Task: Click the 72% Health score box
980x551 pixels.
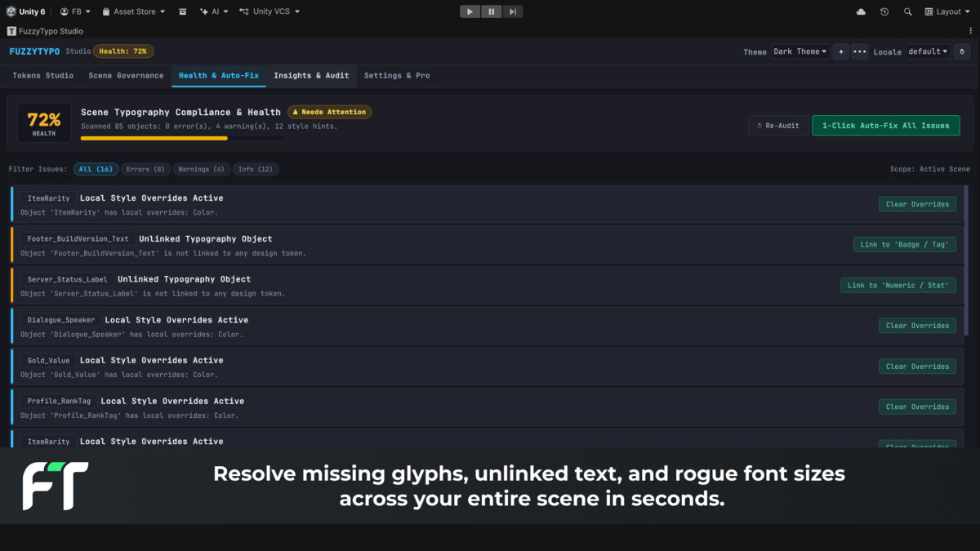Action: click(44, 123)
